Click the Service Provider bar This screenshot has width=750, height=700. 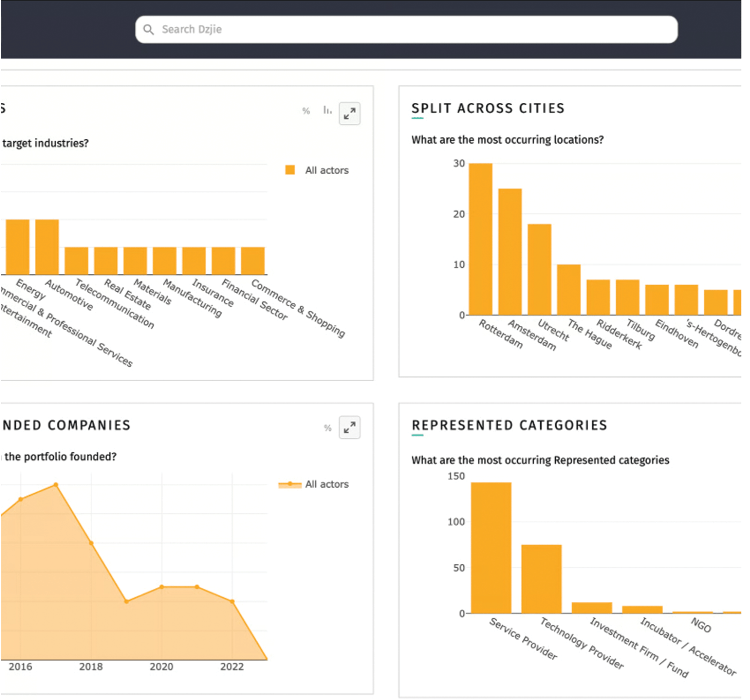tap(491, 547)
